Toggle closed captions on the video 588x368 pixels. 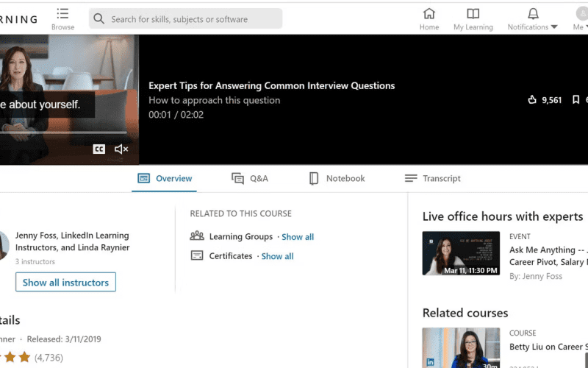tap(99, 149)
